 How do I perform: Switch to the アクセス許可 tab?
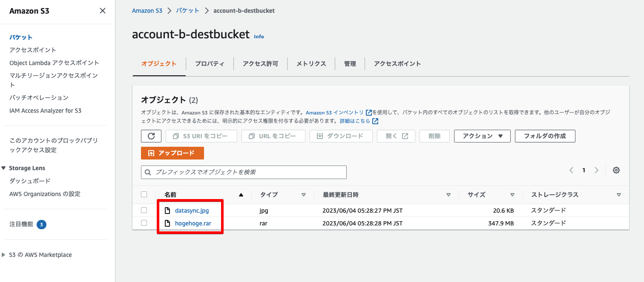point(260,64)
